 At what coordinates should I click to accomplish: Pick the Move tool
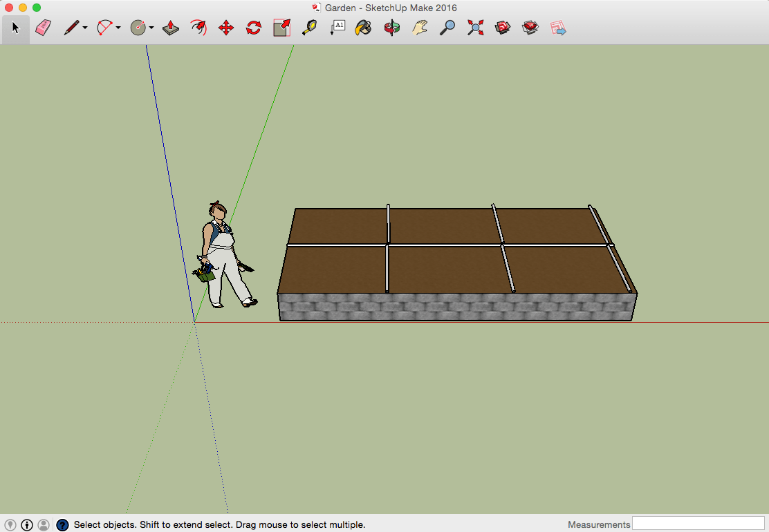tap(226, 28)
